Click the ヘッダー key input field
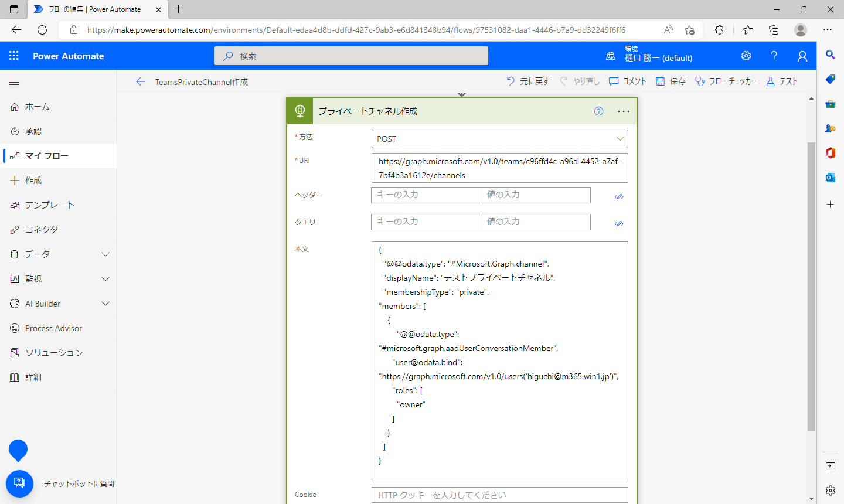 [426, 195]
